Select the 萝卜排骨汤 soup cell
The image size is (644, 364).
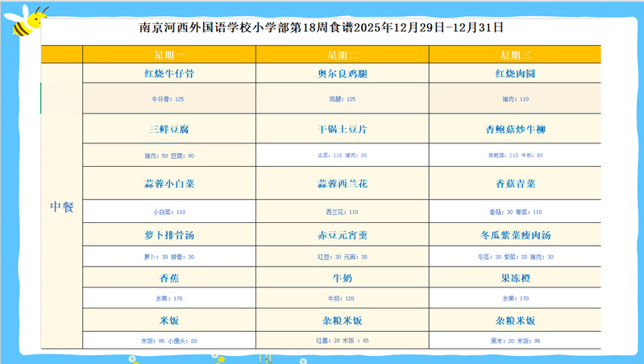click(x=169, y=235)
